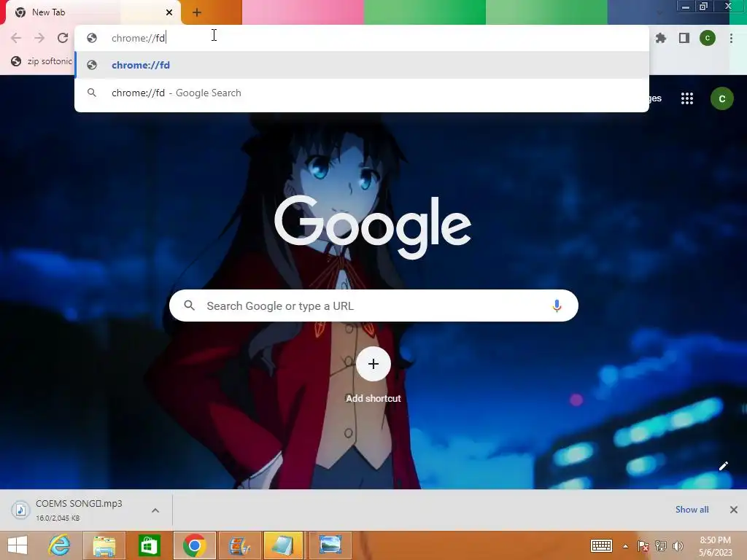This screenshot has height=560, width=747.
Task: Select the New Tab tab
Action: (93, 12)
